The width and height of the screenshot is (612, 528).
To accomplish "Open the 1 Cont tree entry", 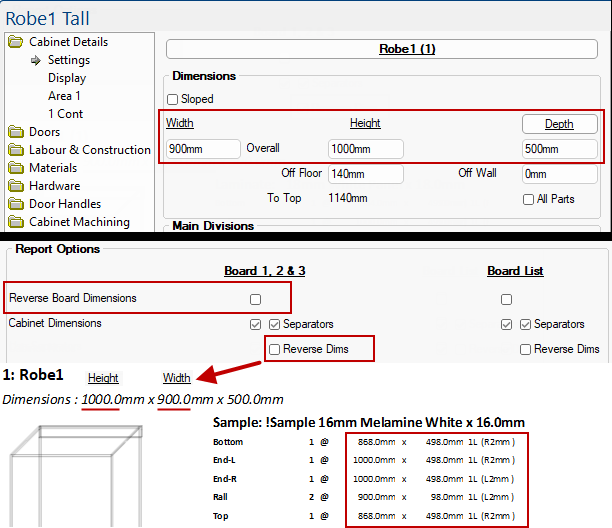I will click(x=66, y=114).
